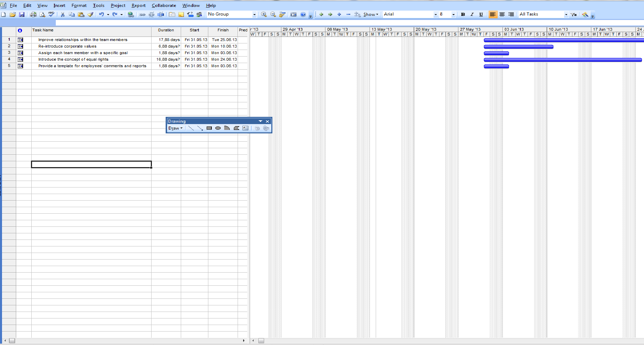
Task: Click the Draw button in Drawing toolbar
Action: [175, 128]
